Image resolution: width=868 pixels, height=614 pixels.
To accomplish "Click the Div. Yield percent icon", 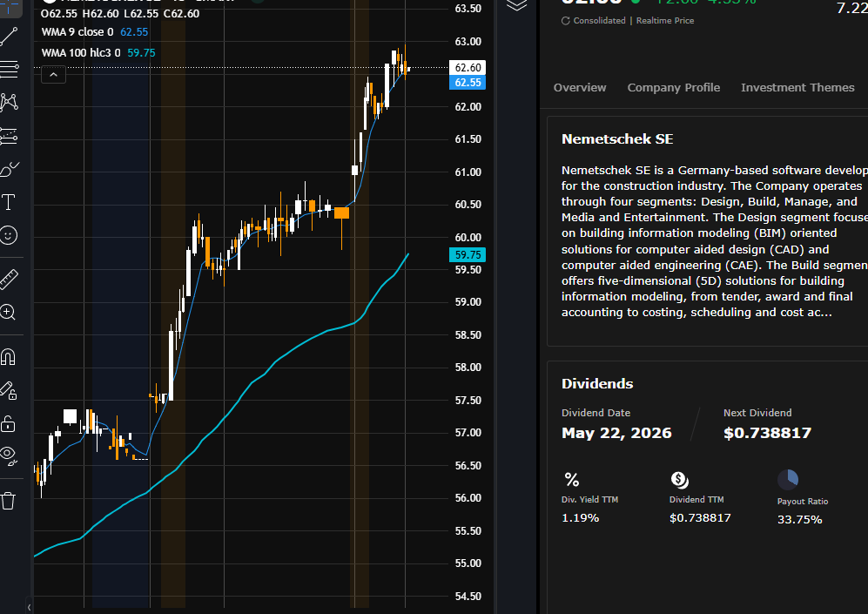I will [x=571, y=480].
